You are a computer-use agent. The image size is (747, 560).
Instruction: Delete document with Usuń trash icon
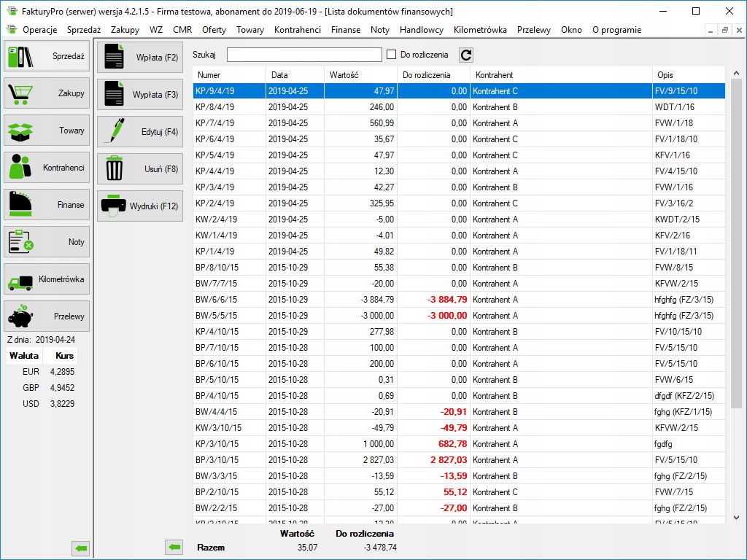[140, 169]
